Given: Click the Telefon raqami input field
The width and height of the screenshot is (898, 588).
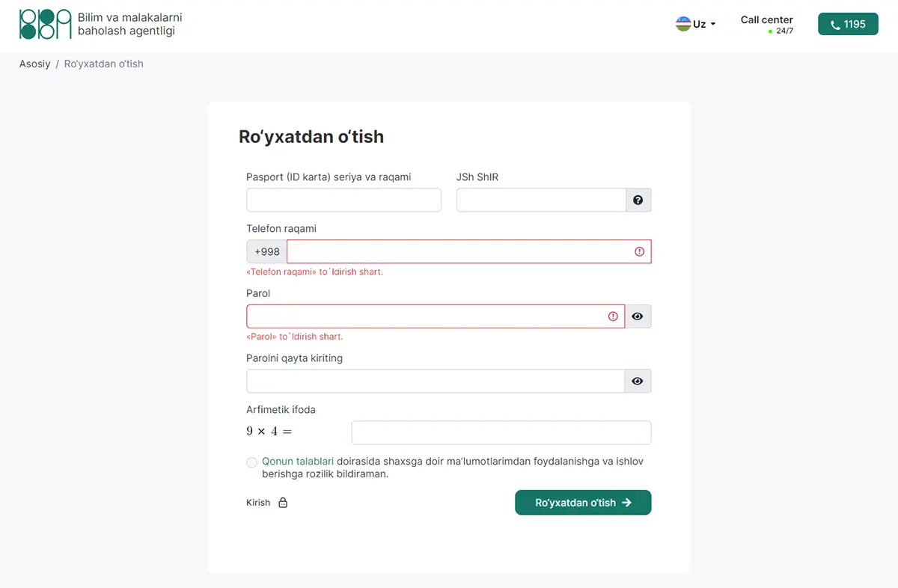Looking at the screenshot, I should coord(469,251).
